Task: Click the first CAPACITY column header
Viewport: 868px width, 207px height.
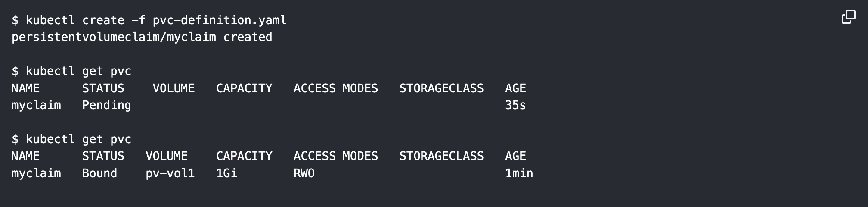Action: click(244, 88)
